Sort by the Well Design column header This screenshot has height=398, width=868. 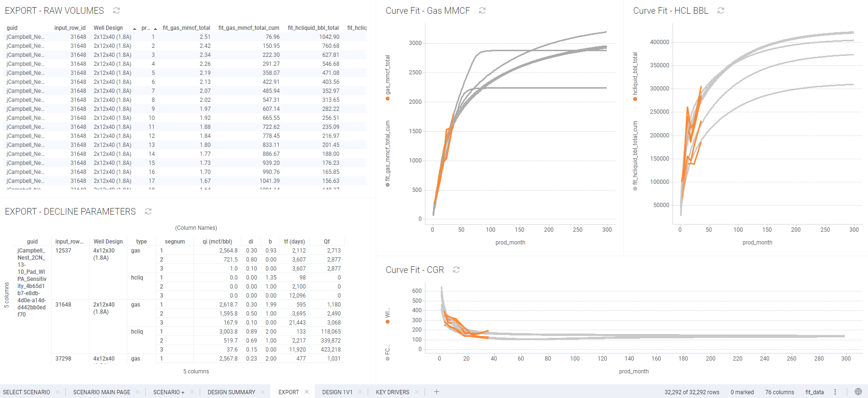click(x=108, y=28)
